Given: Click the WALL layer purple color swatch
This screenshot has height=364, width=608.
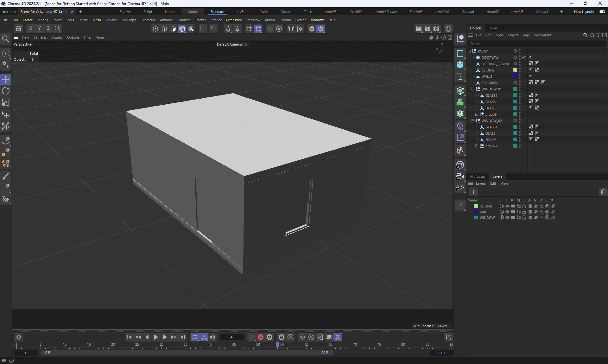Looking at the screenshot, I should (476, 212).
